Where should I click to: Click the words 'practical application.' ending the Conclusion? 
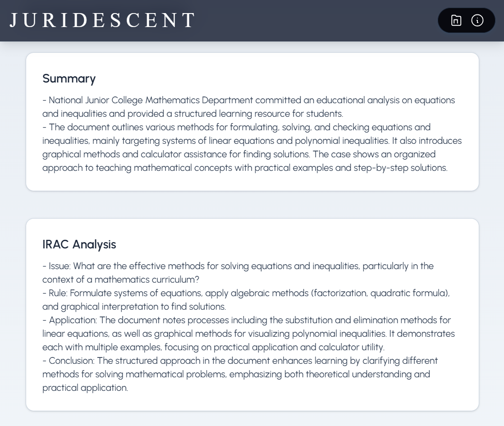[85, 388]
